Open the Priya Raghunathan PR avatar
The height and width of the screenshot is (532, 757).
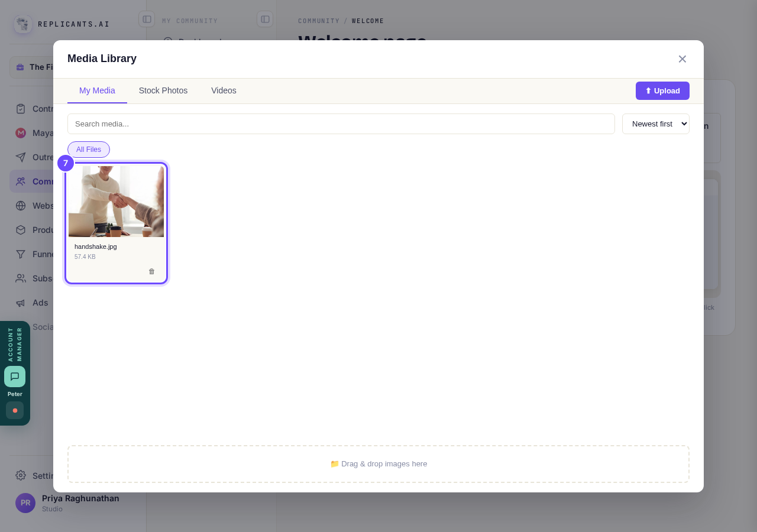click(x=25, y=503)
